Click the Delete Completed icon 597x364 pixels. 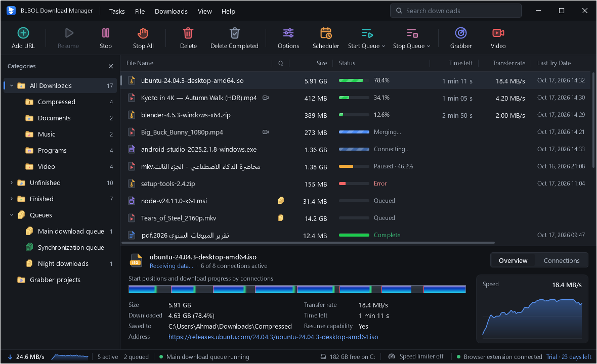[x=235, y=33]
